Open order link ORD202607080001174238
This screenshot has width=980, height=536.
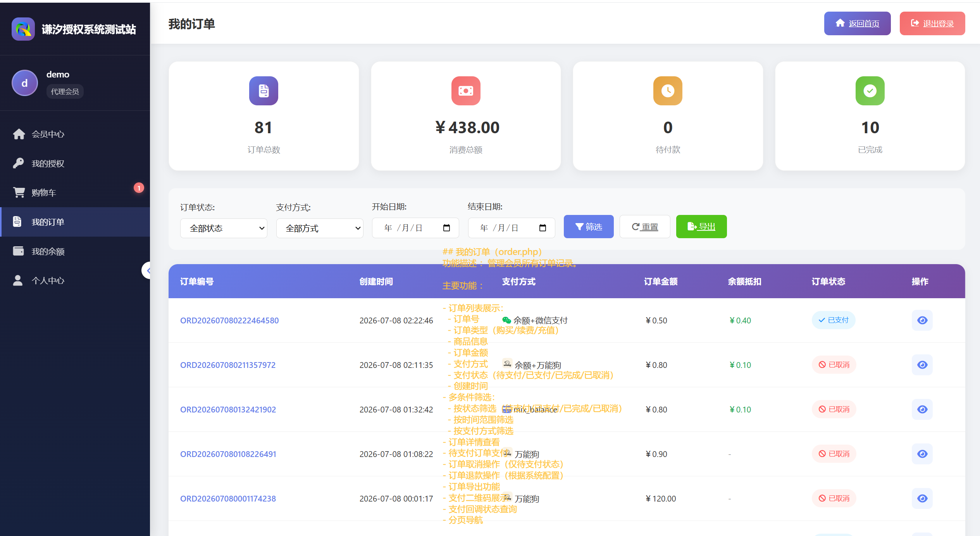point(228,499)
